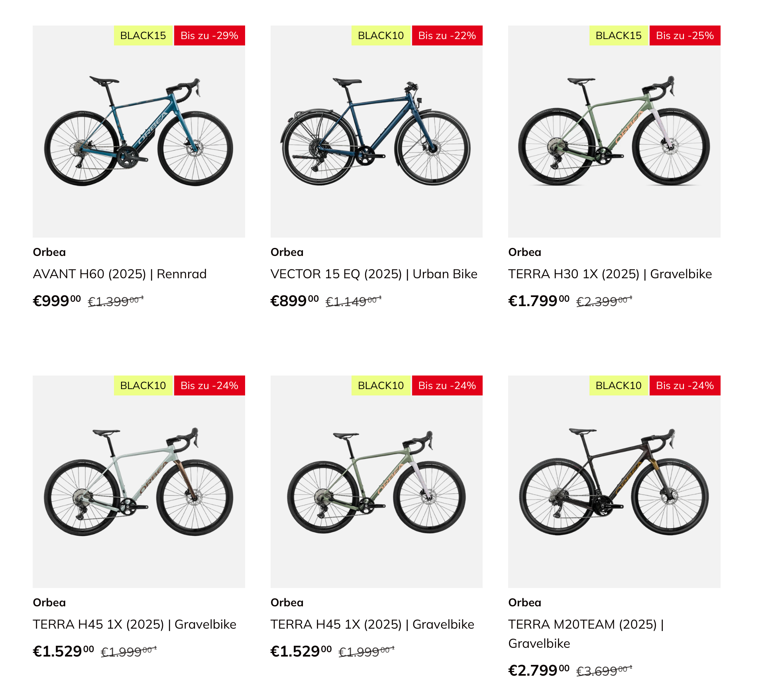Open the VECTOR 15 EQ Urban Bike title link
Viewport: 770px width, 700px height.
[373, 274]
